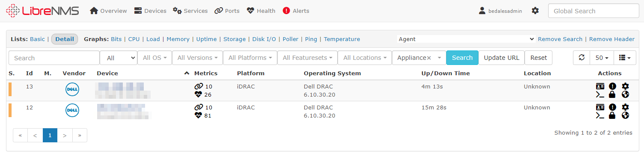Viewport: 644px width, 156px height.
Task: Open the 50 rows-per-page dropdown
Action: 602,58
